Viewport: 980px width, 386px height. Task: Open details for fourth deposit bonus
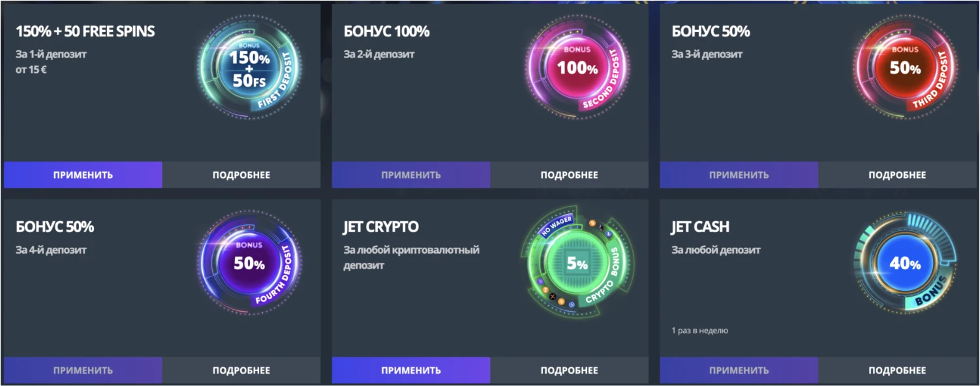pyautogui.click(x=241, y=370)
